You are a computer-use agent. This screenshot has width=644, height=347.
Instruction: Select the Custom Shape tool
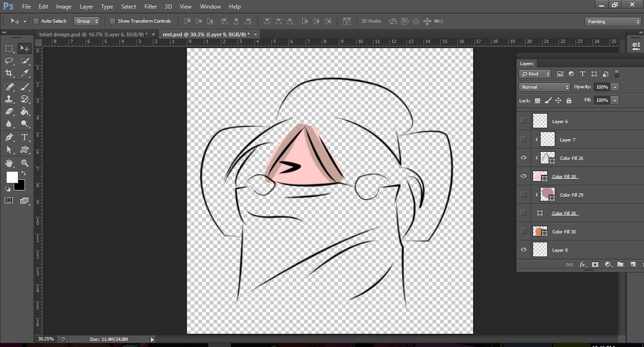pos(25,149)
